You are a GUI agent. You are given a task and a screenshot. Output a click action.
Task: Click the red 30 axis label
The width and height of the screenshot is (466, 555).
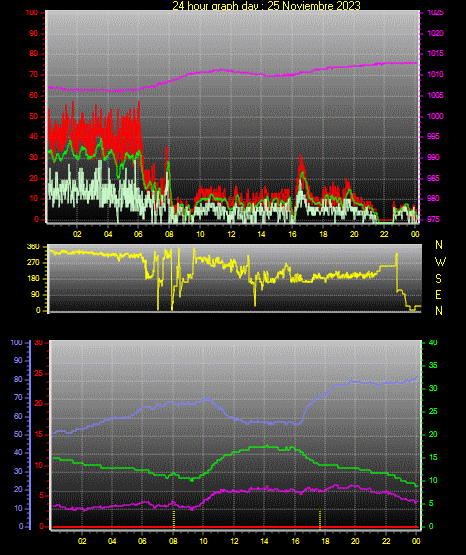click(x=39, y=343)
